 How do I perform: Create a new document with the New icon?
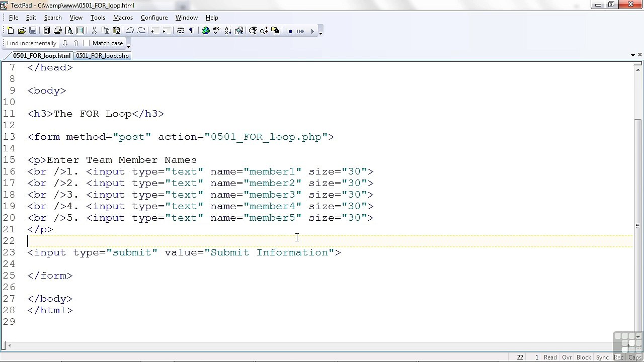point(11,31)
